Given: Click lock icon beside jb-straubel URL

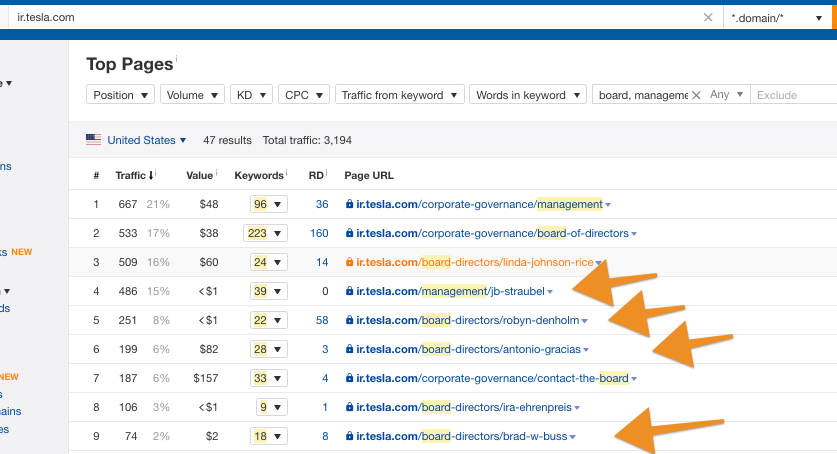Looking at the screenshot, I should tap(349, 291).
